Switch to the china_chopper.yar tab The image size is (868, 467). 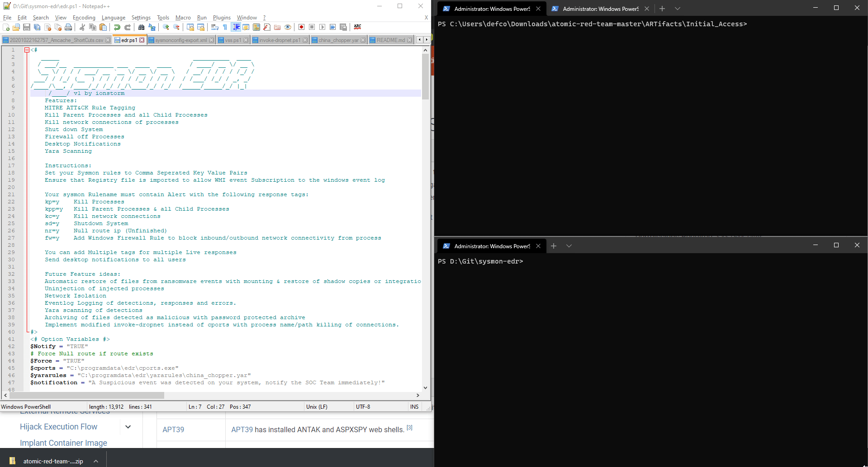click(x=338, y=40)
